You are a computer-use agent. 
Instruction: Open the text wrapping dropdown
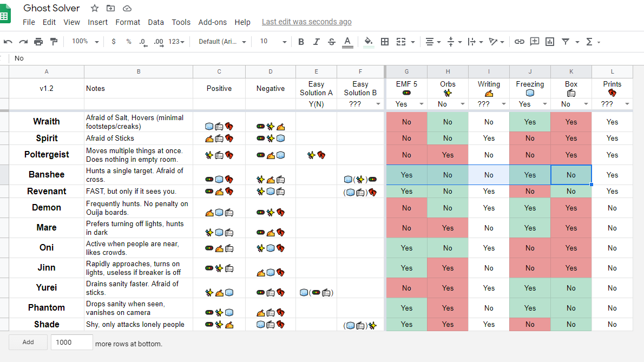(475, 42)
